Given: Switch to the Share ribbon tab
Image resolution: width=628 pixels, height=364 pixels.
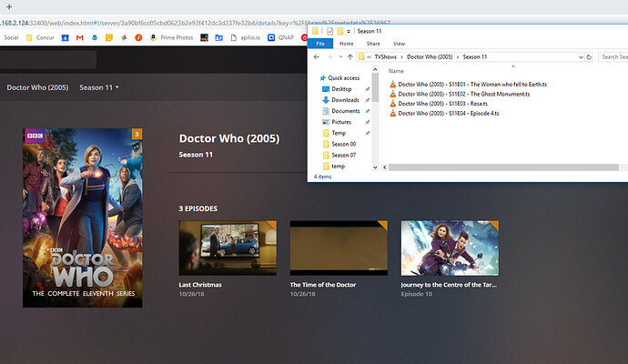Looking at the screenshot, I should 373,44.
